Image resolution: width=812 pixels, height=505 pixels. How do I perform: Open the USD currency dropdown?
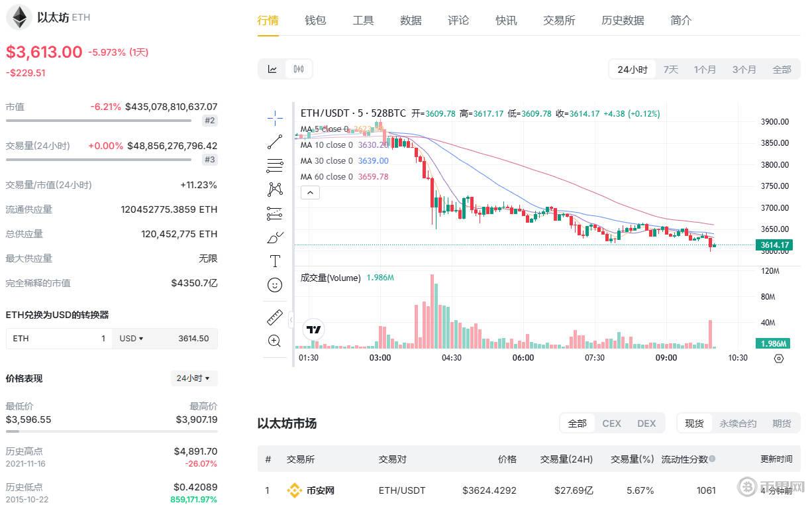(x=131, y=339)
